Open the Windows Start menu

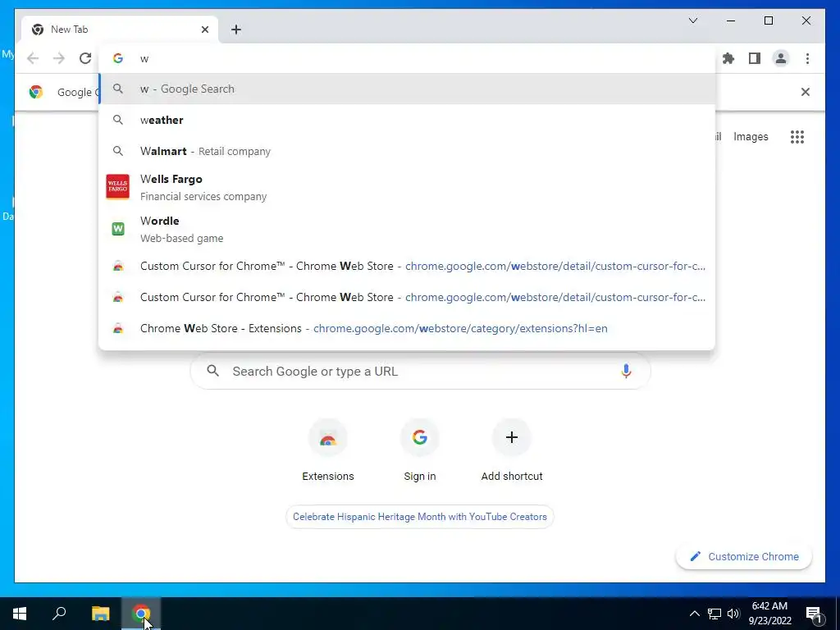coord(20,614)
